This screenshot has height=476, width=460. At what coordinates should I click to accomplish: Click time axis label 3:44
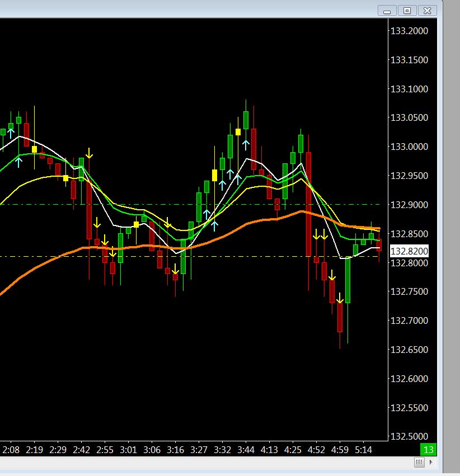click(246, 450)
